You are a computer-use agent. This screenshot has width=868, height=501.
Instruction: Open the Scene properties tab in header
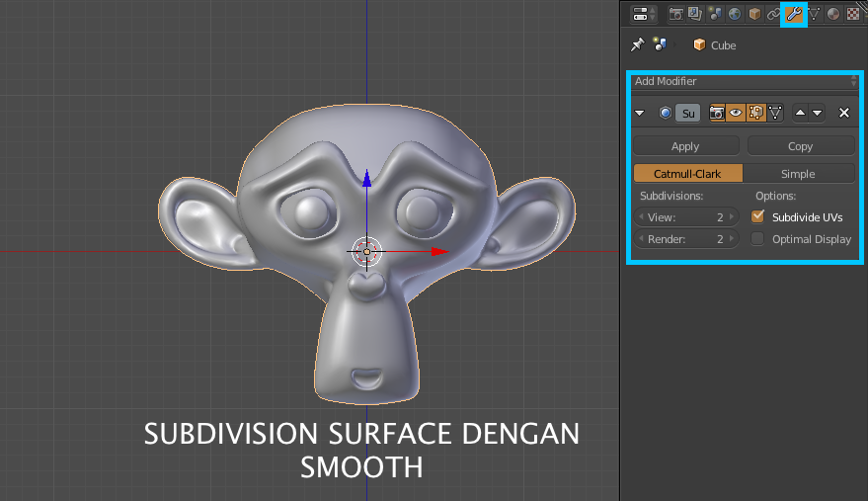tap(715, 14)
